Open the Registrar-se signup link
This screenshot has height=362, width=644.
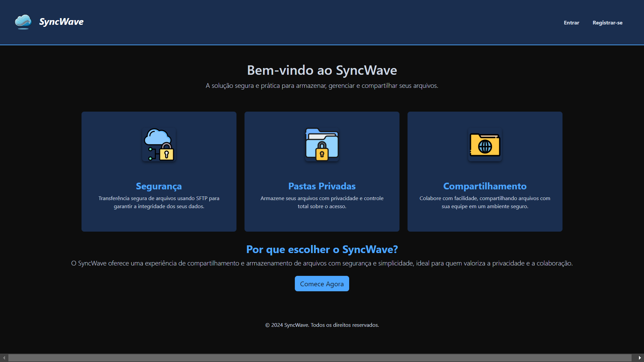(x=607, y=23)
